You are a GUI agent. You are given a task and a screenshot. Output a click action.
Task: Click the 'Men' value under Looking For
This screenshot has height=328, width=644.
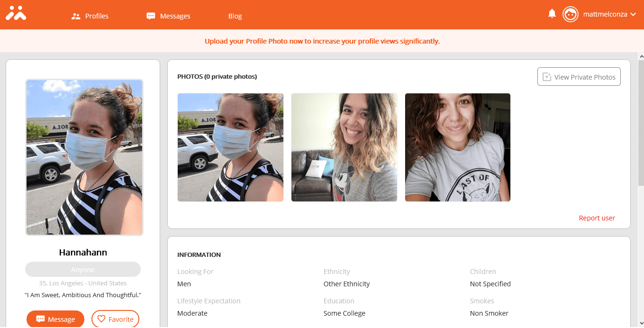point(184,284)
